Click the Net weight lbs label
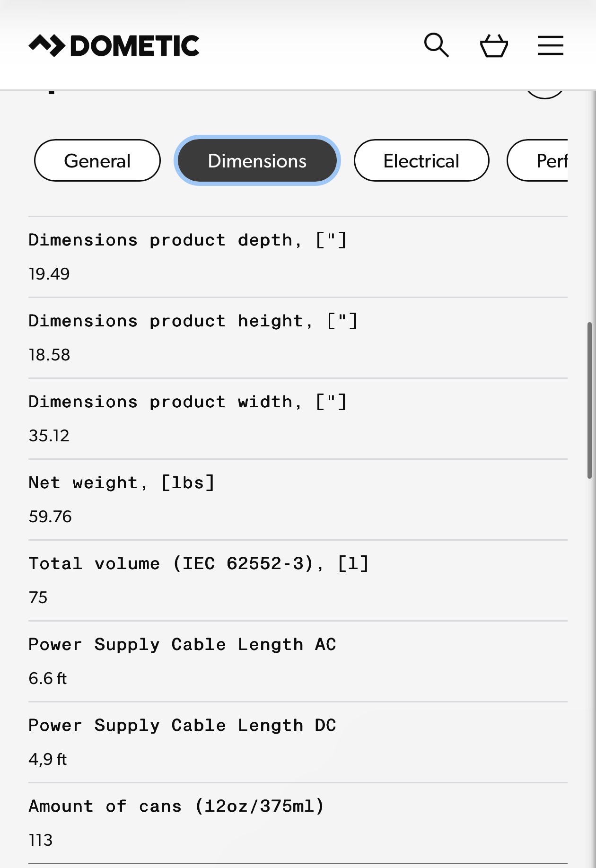 [x=122, y=482]
